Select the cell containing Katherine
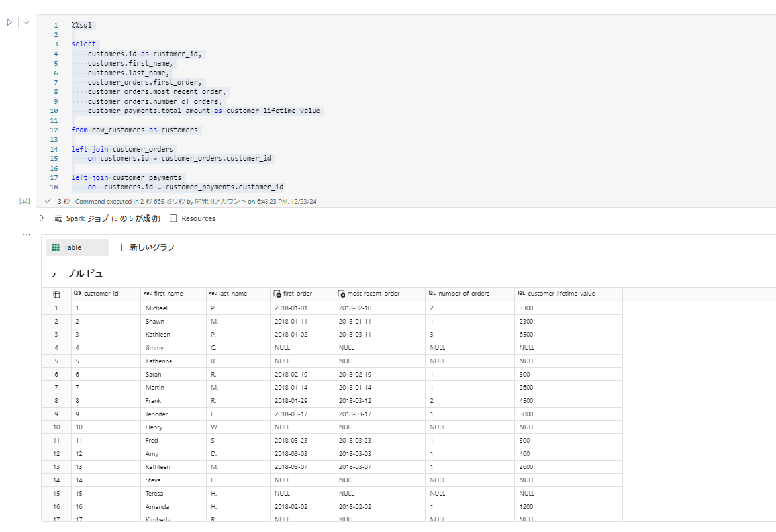The image size is (776, 532). (x=173, y=361)
